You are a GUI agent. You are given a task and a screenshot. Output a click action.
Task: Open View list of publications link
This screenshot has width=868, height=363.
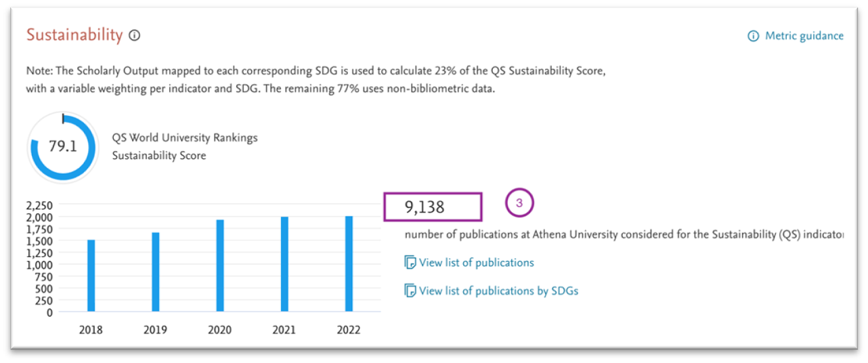[x=477, y=262]
